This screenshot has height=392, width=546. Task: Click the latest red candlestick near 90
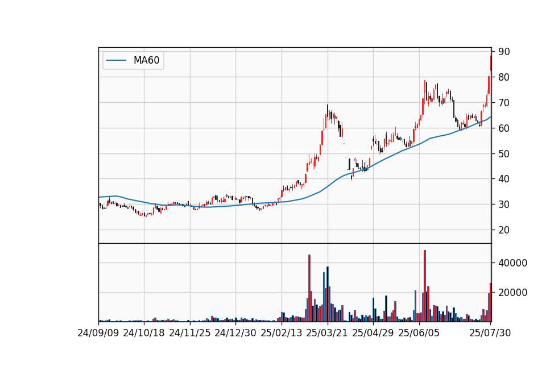[491, 63]
